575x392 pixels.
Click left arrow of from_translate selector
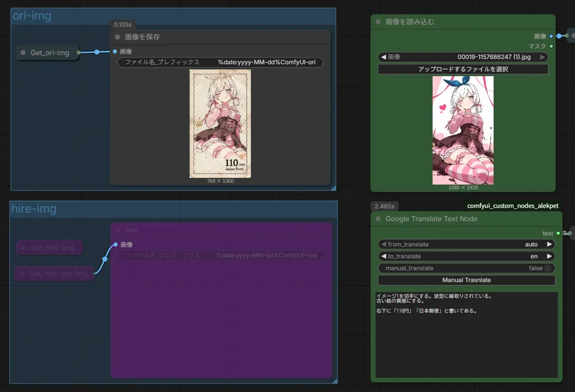click(x=384, y=245)
